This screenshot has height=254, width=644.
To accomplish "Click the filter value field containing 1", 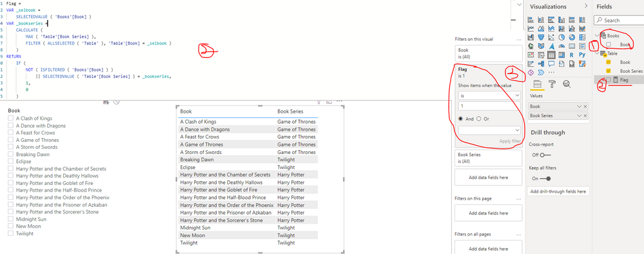I will coord(489,106).
